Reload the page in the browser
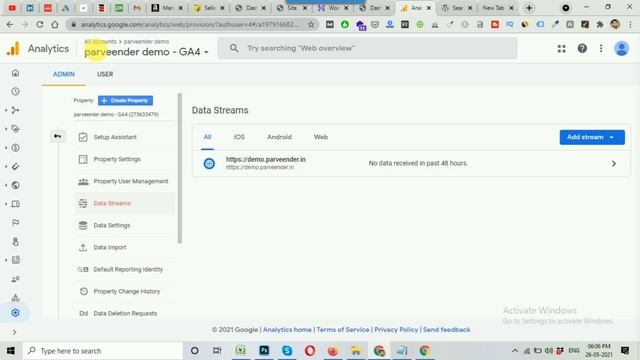 40,24
